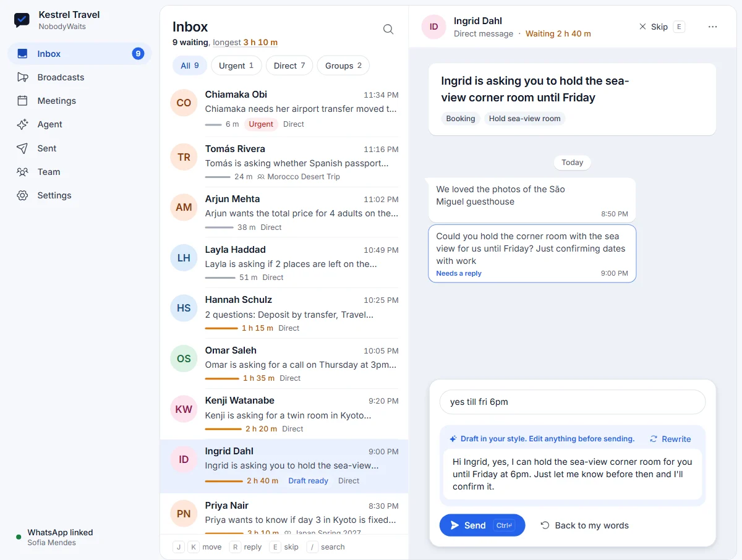The height and width of the screenshot is (560, 742).
Task: Click the Booking tag chip
Action: click(461, 119)
